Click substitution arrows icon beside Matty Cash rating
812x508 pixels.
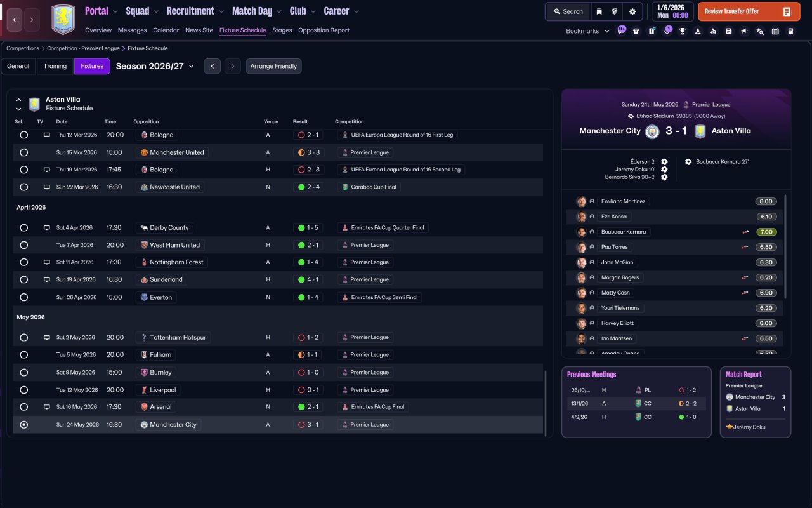click(x=745, y=293)
